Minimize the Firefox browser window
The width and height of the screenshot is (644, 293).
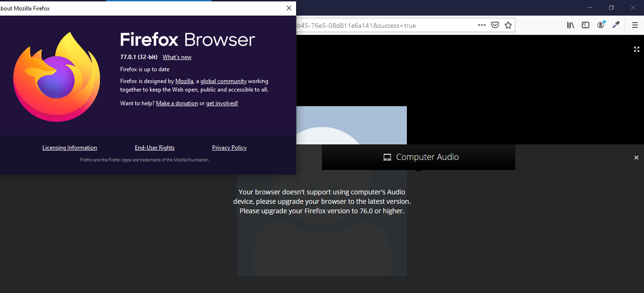click(590, 8)
